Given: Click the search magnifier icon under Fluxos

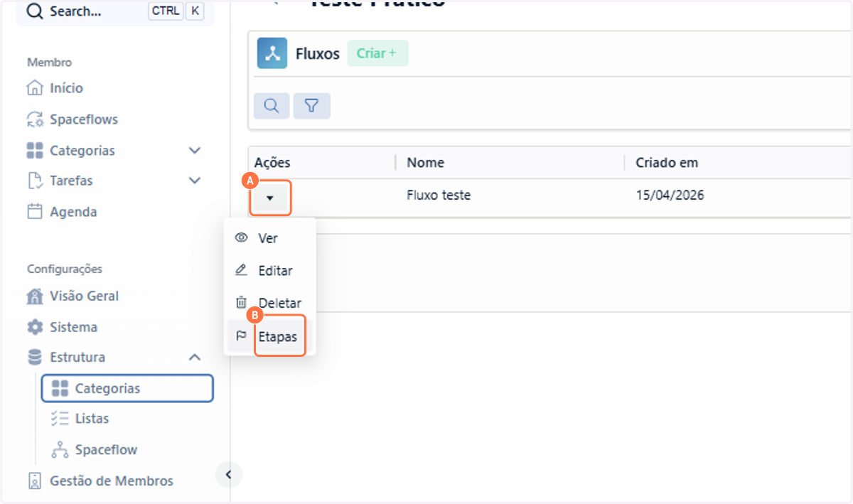Looking at the screenshot, I should (x=272, y=105).
